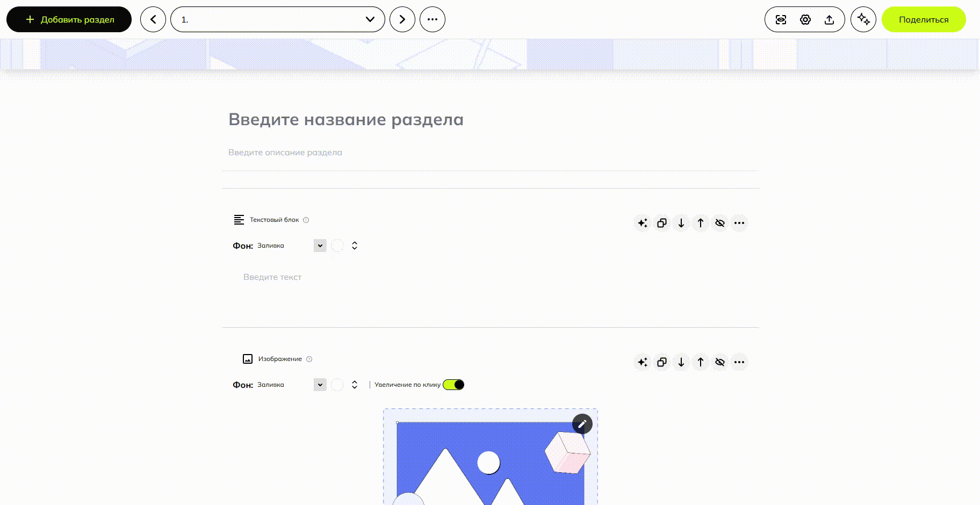Click the 'Поделиться' button
Screen dimensions: 980x505
[x=924, y=19]
